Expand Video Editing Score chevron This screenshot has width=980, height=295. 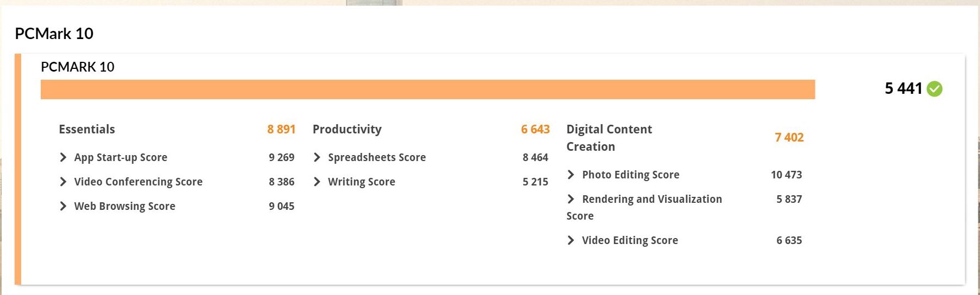(x=571, y=240)
